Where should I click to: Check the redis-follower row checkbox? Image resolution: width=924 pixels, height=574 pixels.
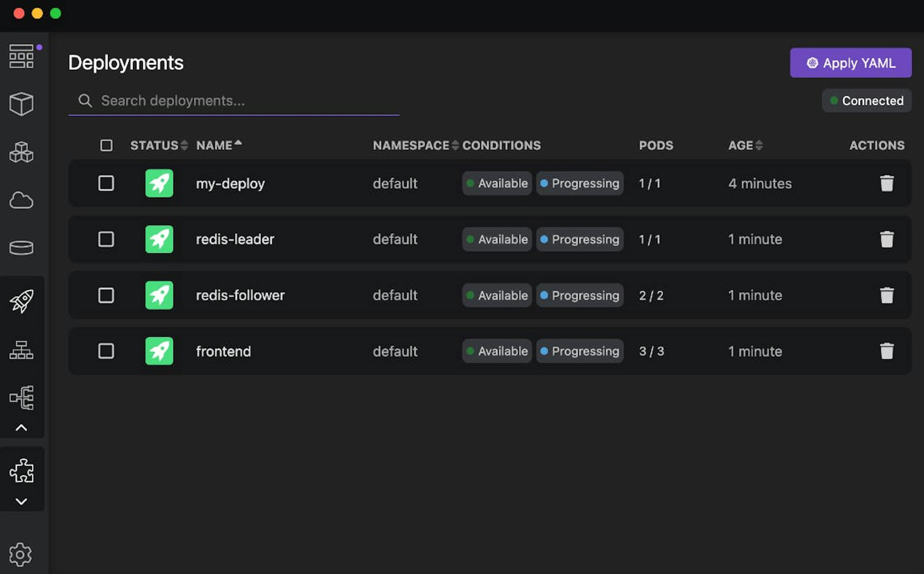tap(106, 295)
